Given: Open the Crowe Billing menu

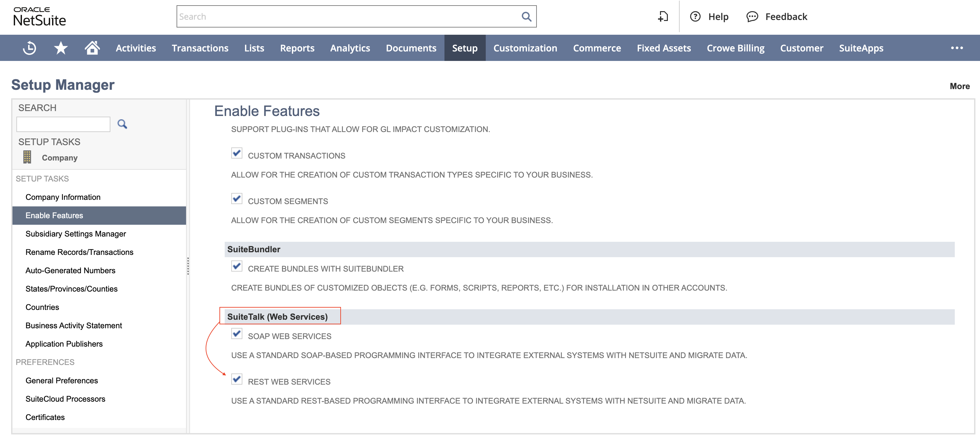Looking at the screenshot, I should 735,48.
